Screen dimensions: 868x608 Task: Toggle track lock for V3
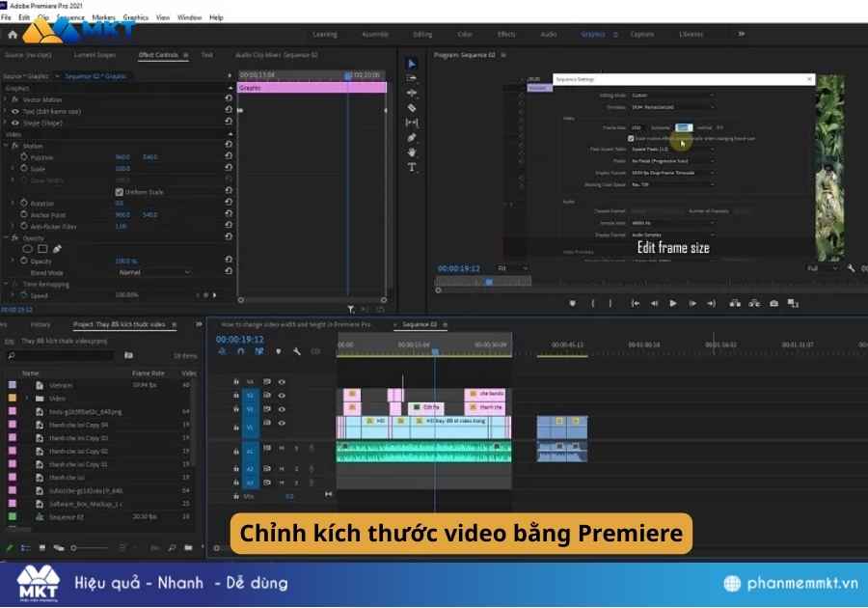(x=236, y=396)
